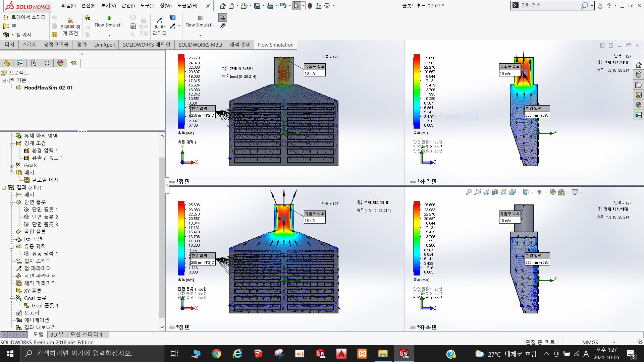Pin the menu bar with the pushpin icon
The image size is (644, 362).
point(208,6)
